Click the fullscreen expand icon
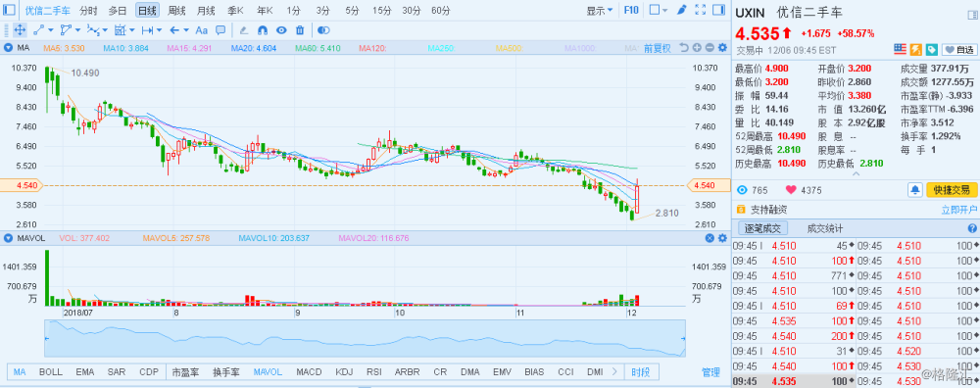 (x=701, y=10)
